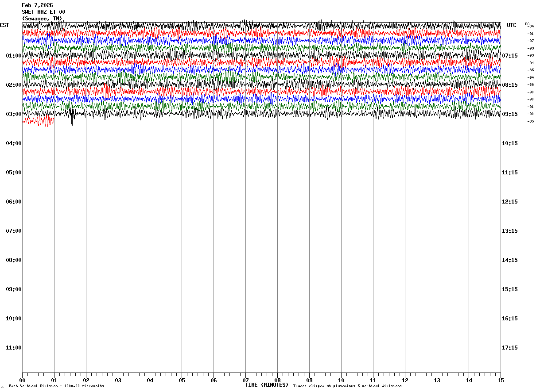Click the 'CST' time zone label
536x392 pixels.
click(x=4, y=25)
